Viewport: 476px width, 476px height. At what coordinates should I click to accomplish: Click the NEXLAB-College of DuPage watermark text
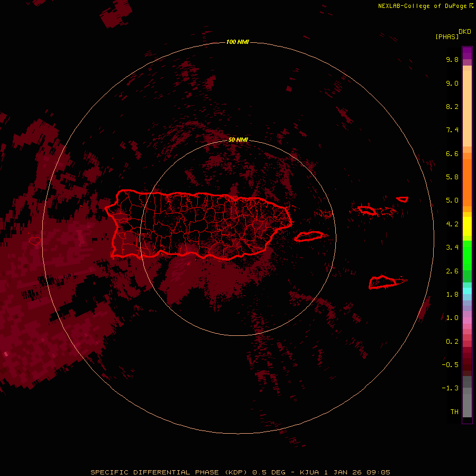click(425, 6)
